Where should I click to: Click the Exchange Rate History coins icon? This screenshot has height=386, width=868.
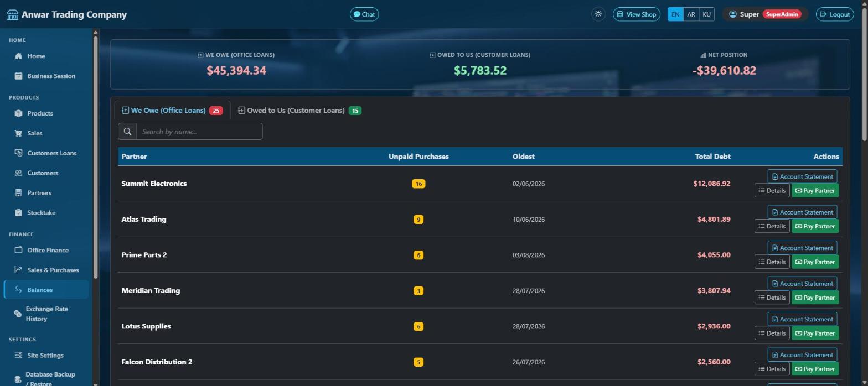(18, 314)
